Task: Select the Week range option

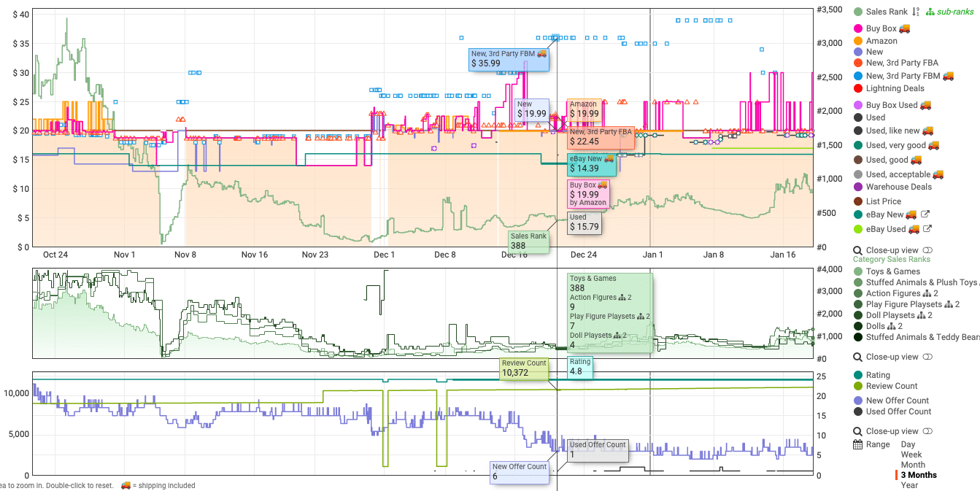Action: point(911,455)
